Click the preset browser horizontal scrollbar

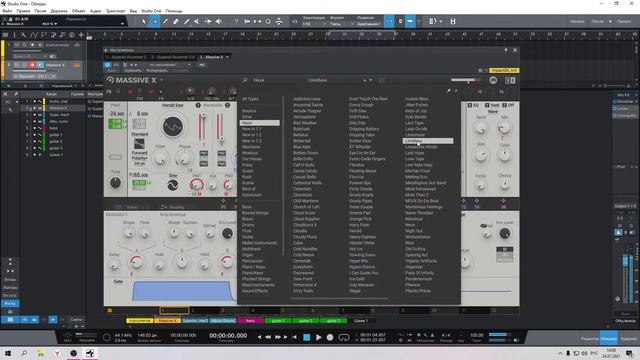340,299
